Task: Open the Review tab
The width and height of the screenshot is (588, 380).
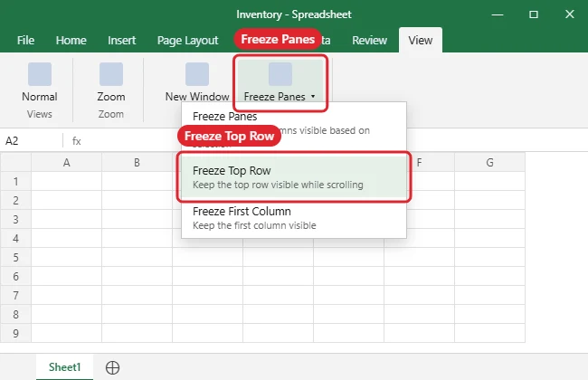Action: point(369,40)
